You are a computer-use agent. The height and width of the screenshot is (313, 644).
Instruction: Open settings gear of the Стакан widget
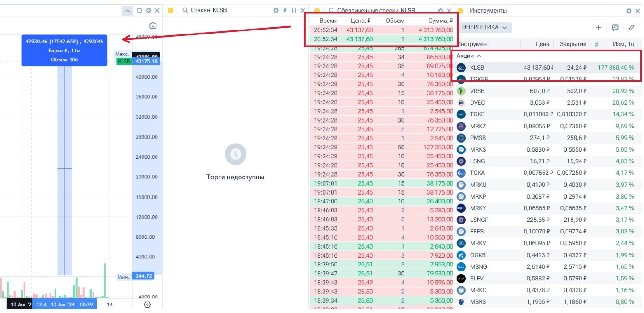point(276,10)
